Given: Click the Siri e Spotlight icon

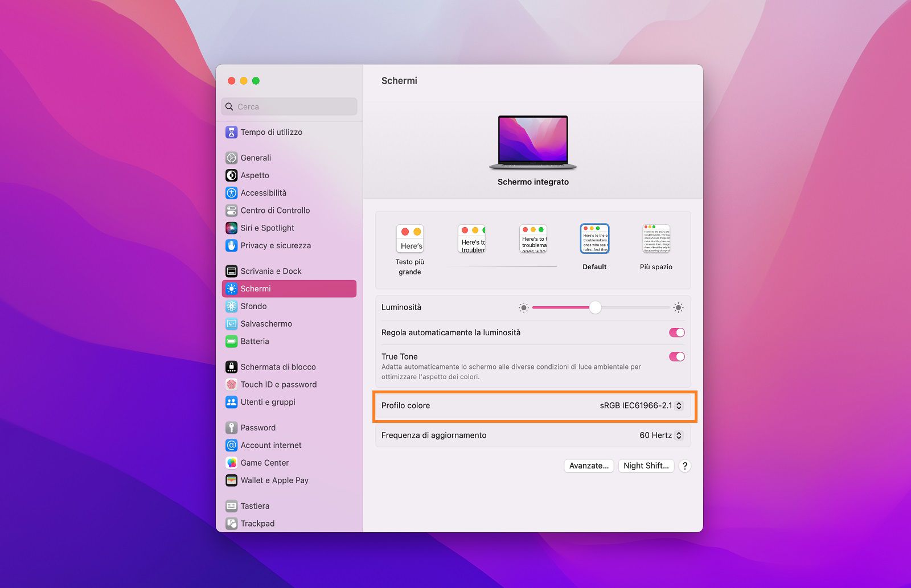Looking at the screenshot, I should [x=231, y=228].
